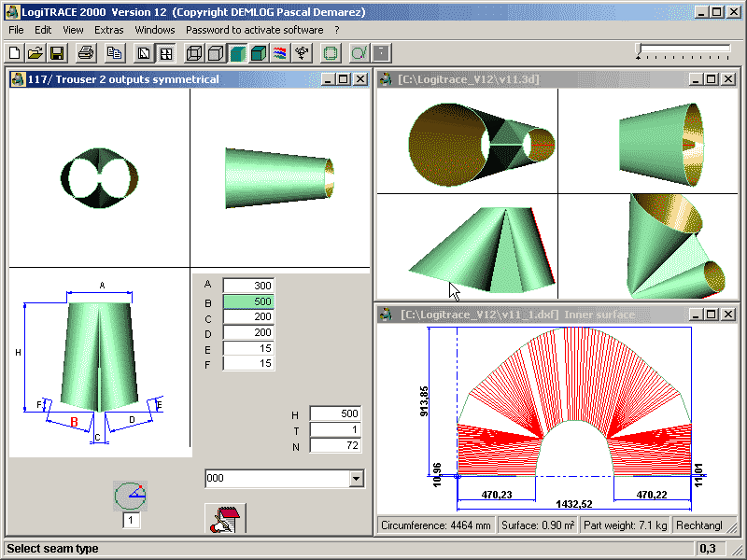Select the single-view layout icon

click(x=144, y=53)
